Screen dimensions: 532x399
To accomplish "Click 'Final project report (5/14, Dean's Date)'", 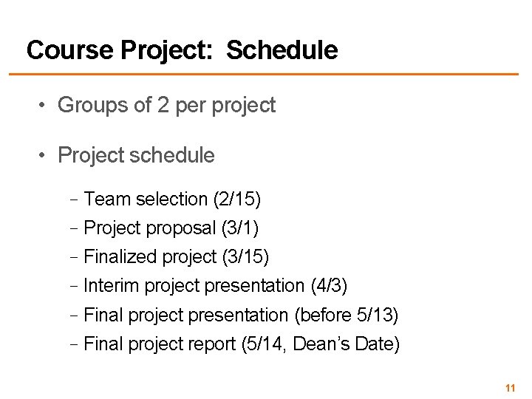I will click(x=242, y=344).
